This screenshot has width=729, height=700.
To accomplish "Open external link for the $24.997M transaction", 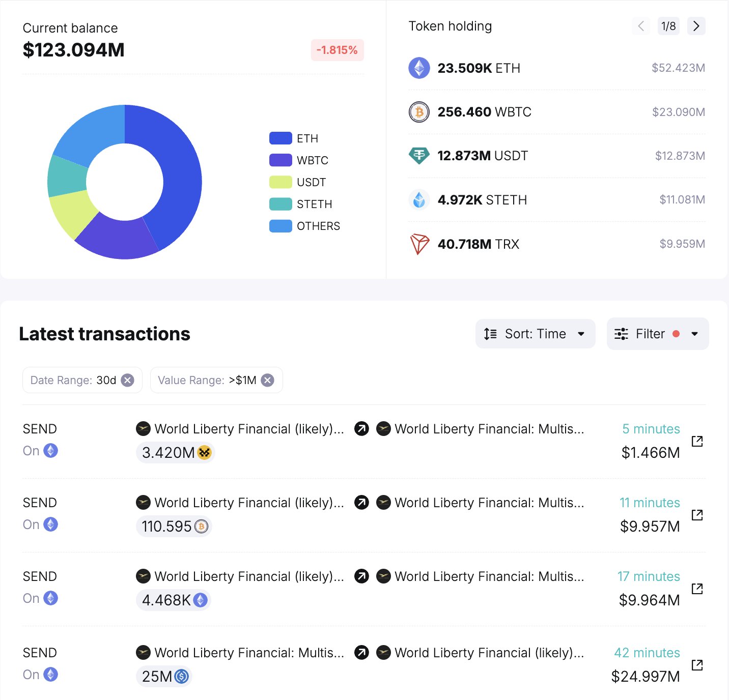I will (x=697, y=666).
